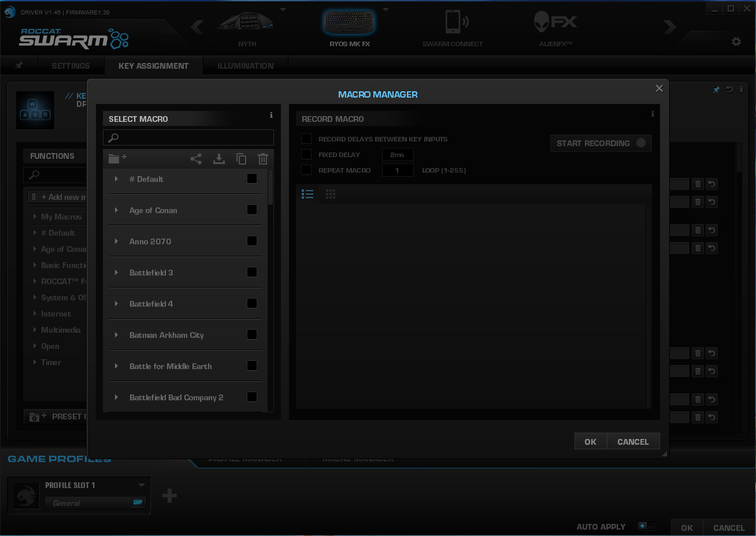Expand the Batman Arkham City folder

click(116, 335)
